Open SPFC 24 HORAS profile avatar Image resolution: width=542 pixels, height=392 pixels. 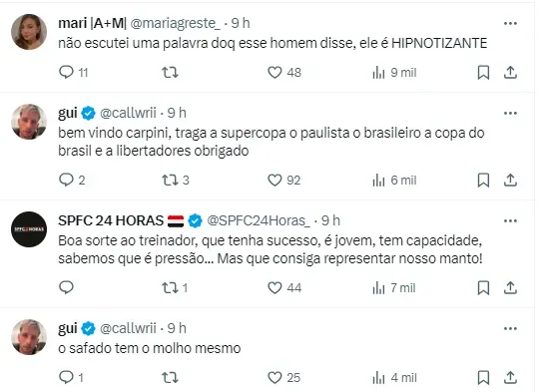click(x=29, y=229)
